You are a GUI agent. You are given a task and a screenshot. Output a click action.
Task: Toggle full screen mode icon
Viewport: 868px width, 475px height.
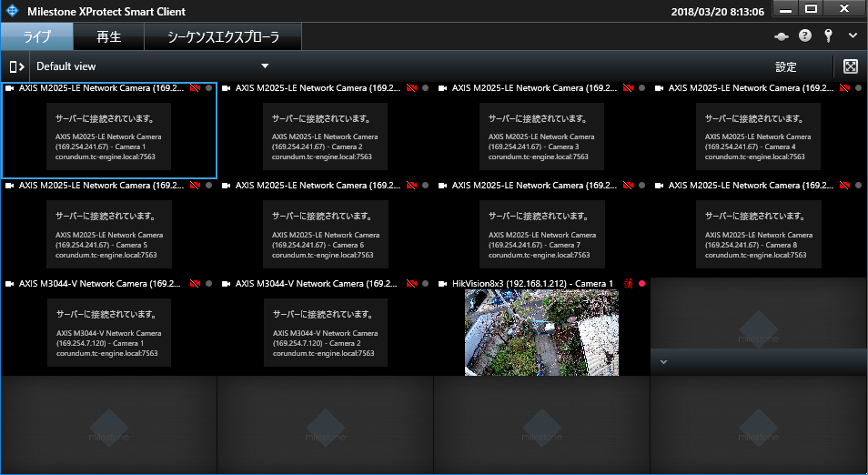click(851, 66)
